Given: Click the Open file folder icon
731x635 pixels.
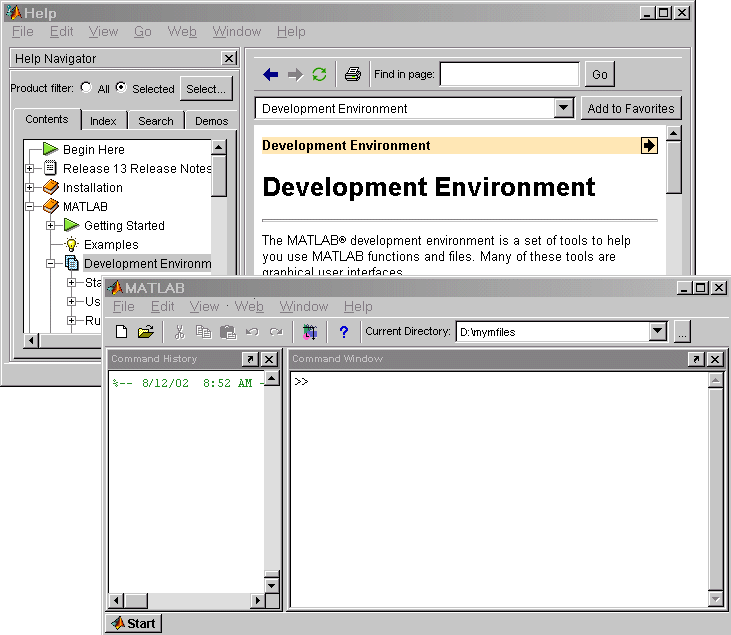Looking at the screenshot, I should point(146,332).
